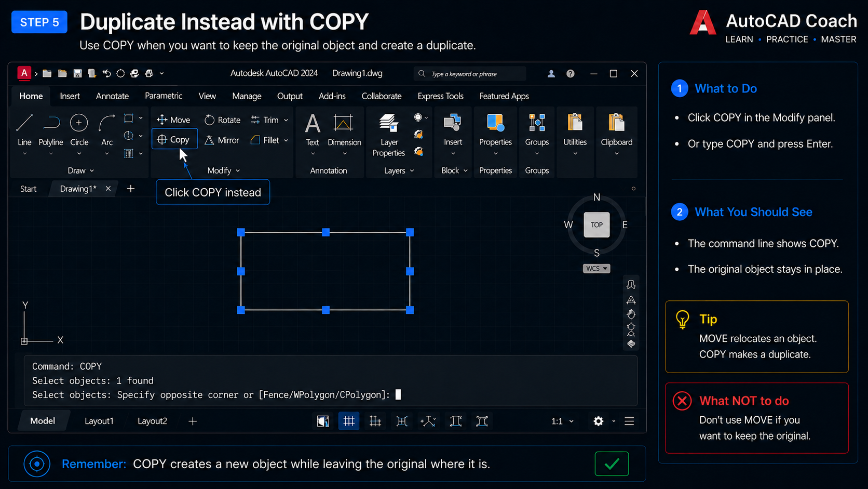This screenshot has width=868, height=489.
Task: Choose the Circle draw tool
Action: coord(79,129)
